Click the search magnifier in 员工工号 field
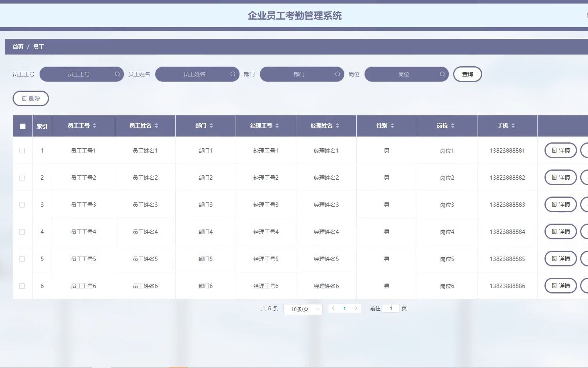Viewport: 588px width, 368px height. 117,74
